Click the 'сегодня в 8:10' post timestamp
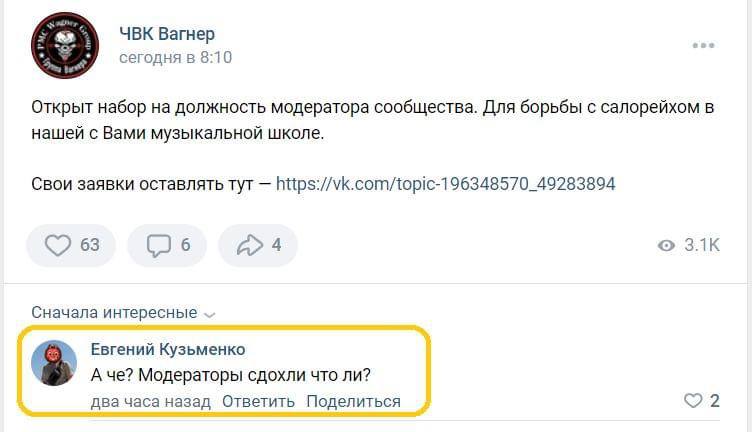The image size is (752, 432). point(175,58)
